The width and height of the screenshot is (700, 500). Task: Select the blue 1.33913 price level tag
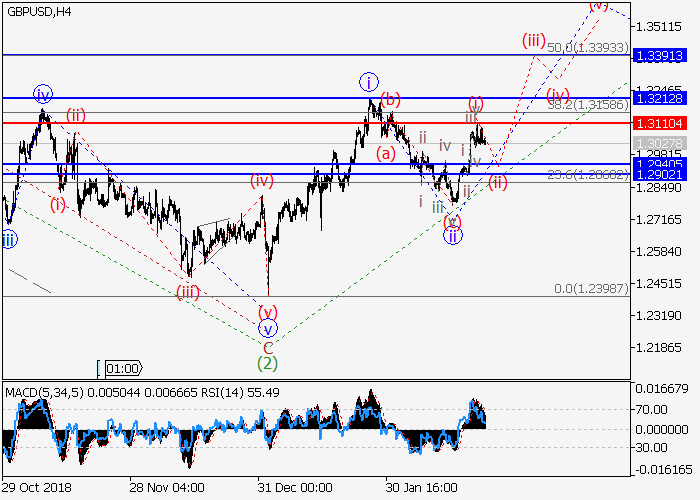664,55
